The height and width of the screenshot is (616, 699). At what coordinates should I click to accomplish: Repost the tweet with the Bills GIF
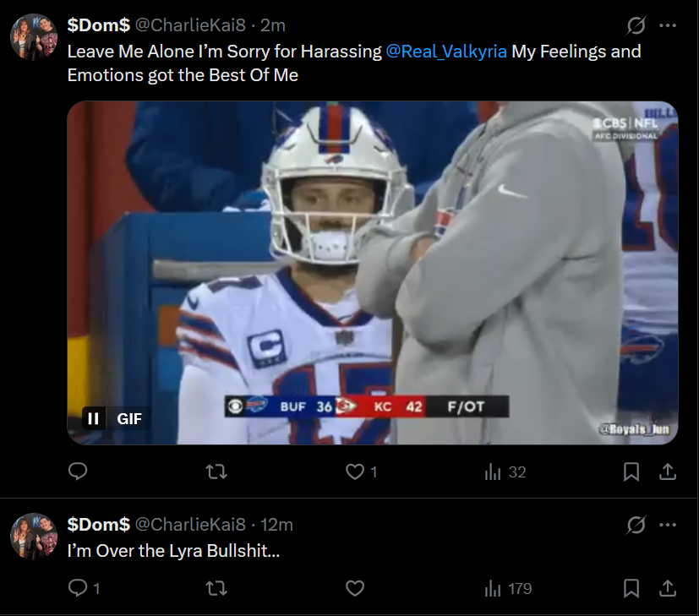pyautogui.click(x=217, y=472)
